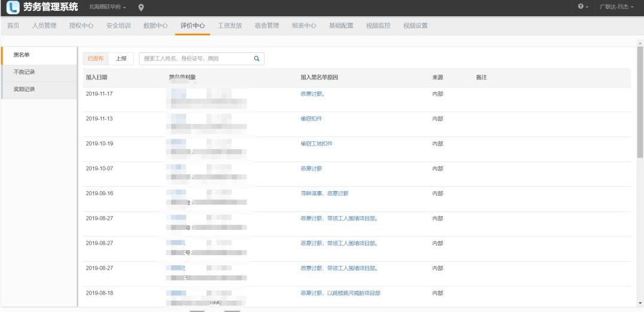
Task: Open 视频设置 menu
Action: (415, 26)
